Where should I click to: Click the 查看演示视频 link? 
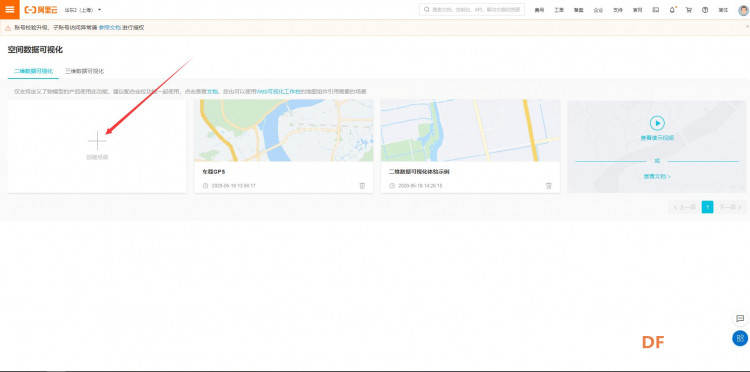tap(657, 138)
